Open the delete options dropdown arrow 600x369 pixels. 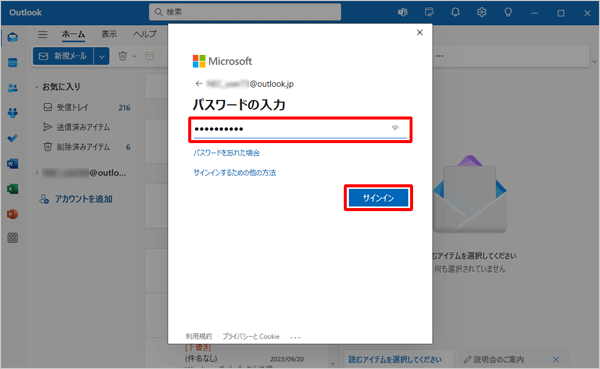tap(134, 56)
